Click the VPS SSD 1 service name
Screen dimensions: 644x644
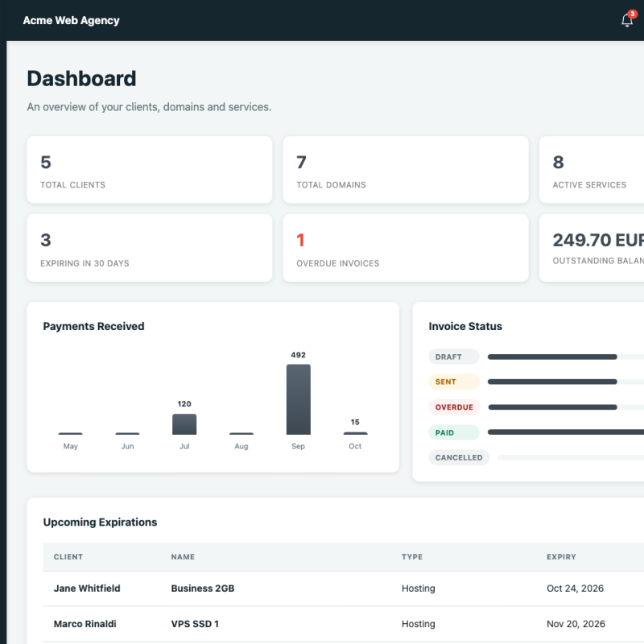tap(195, 624)
